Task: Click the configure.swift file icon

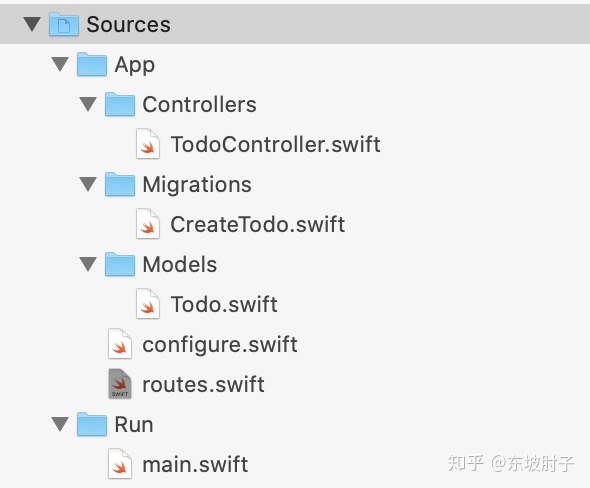Action: pyautogui.click(x=120, y=344)
